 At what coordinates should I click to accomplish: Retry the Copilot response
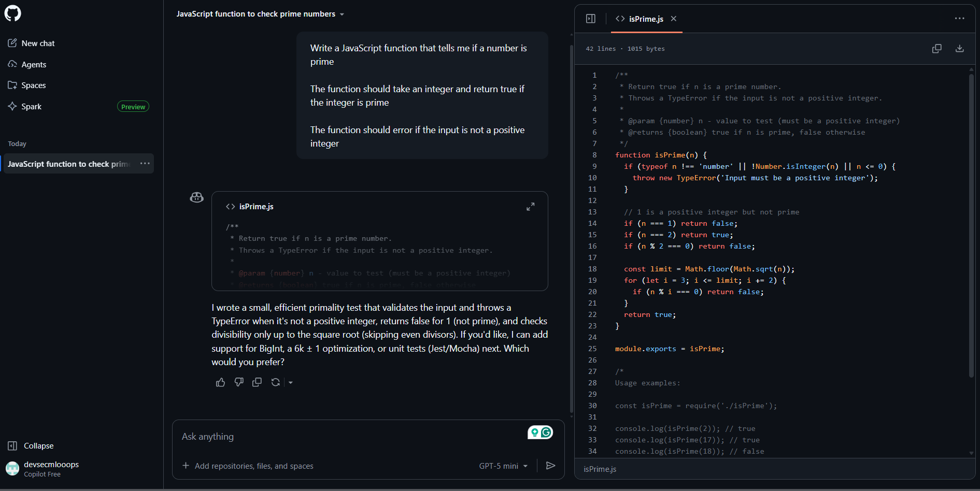coord(275,382)
